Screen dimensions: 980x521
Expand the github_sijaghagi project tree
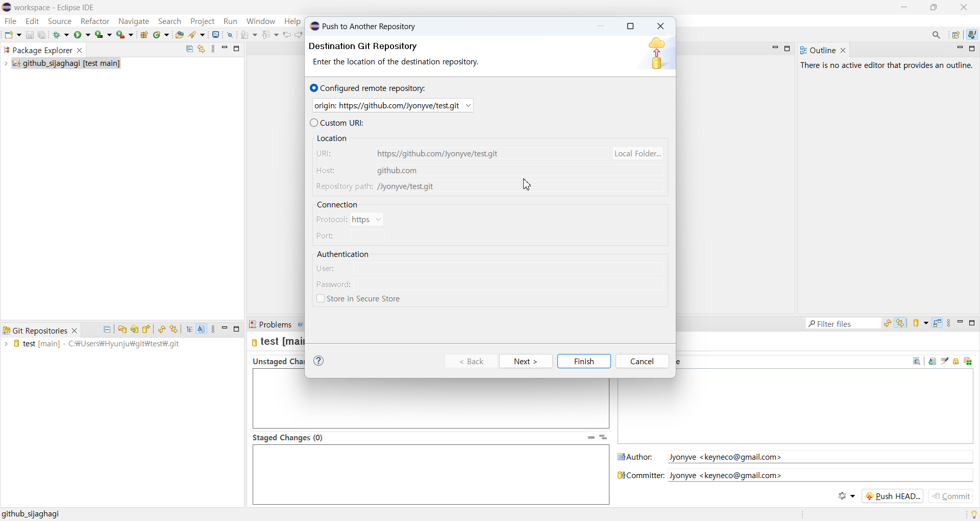coord(6,64)
